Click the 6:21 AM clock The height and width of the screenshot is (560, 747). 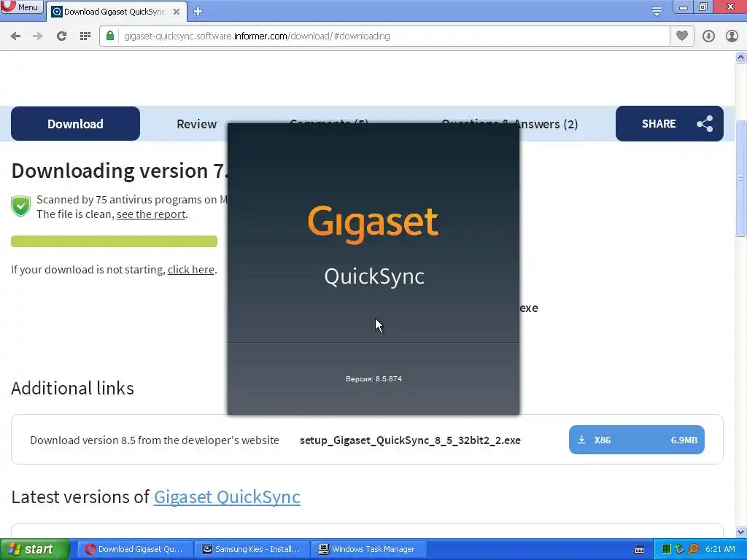pos(720,549)
